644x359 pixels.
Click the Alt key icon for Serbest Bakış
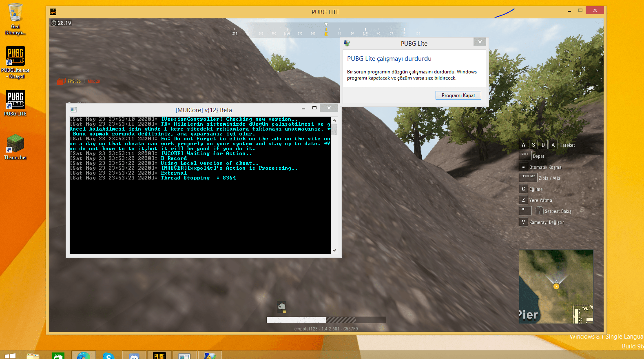525,211
